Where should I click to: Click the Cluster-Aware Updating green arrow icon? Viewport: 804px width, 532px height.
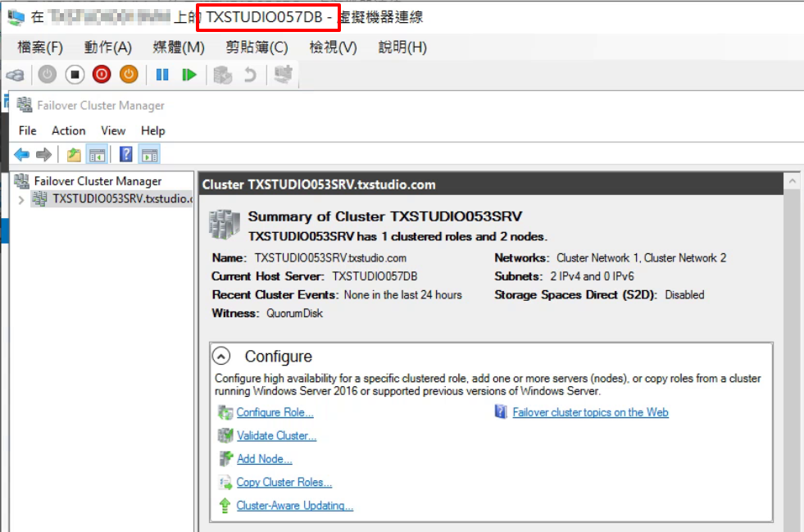pyautogui.click(x=225, y=505)
